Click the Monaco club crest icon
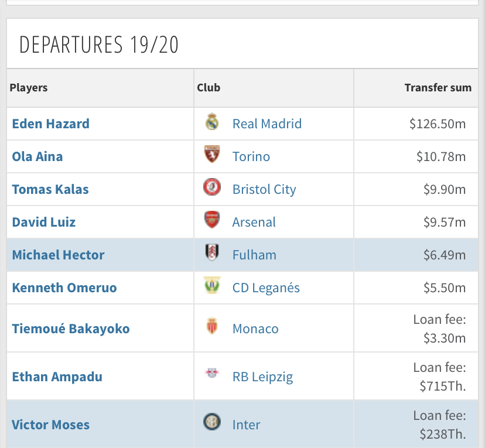 (x=211, y=327)
